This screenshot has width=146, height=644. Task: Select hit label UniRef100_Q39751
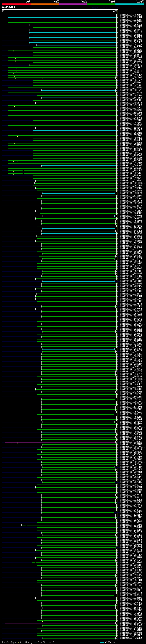pyautogui.click(x=131, y=88)
